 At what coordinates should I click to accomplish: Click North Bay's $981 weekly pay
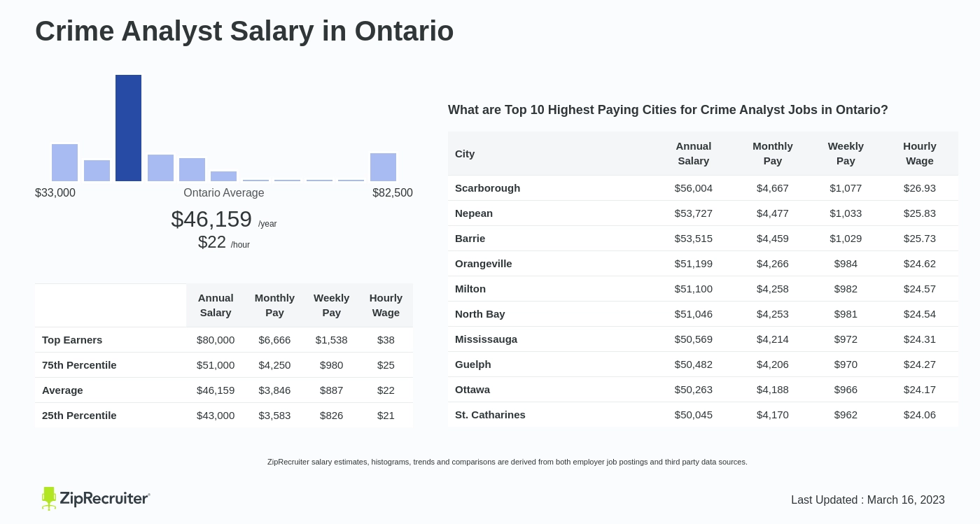pyautogui.click(x=846, y=313)
